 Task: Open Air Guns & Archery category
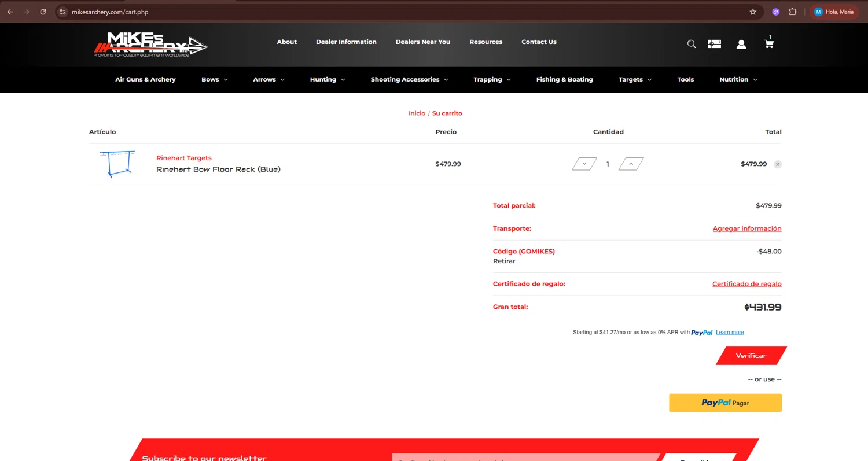coord(145,79)
